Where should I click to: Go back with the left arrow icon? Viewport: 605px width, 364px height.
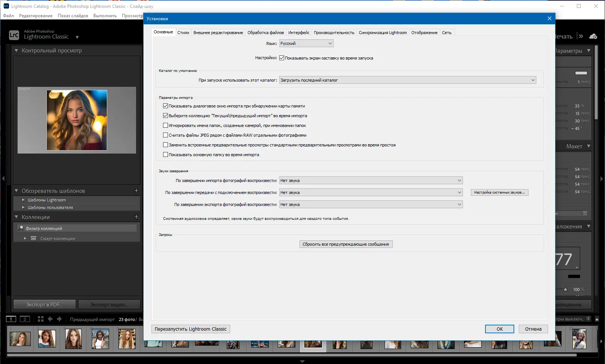pyautogui.click(x=50, y=319)
